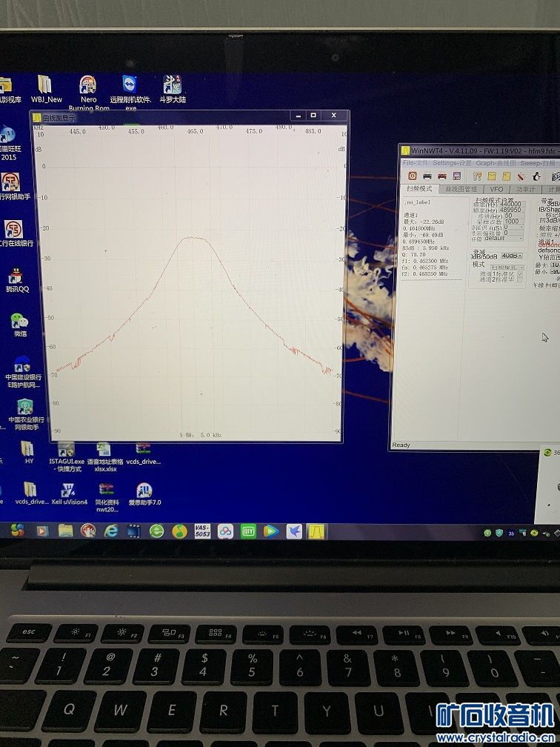Open the 中国建设银行 E路护航 shortcut

22,373
